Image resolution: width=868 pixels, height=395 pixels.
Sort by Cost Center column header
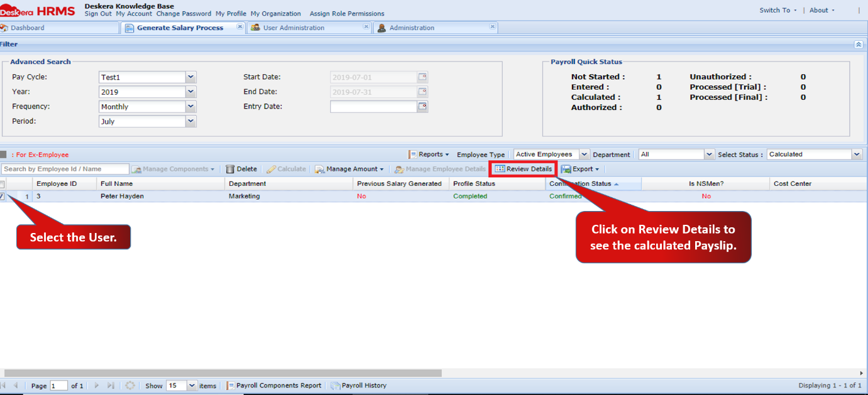[x=818, y=184]
